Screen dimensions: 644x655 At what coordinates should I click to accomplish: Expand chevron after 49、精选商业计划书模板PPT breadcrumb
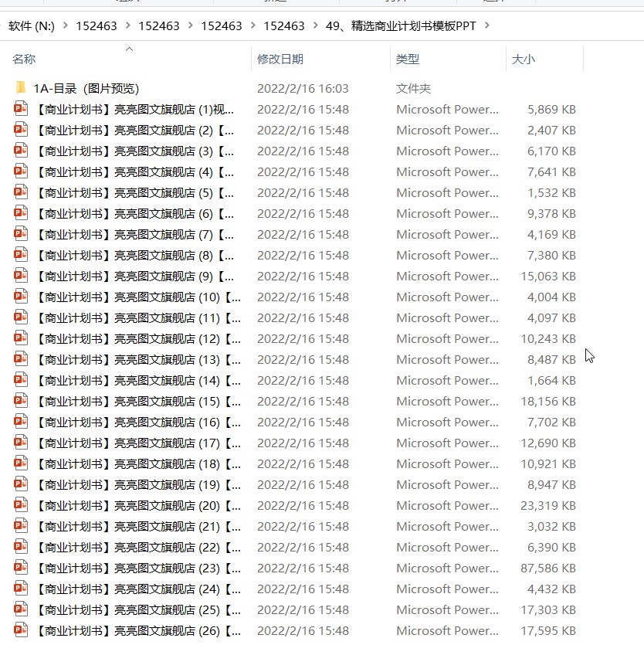(487, 25)
